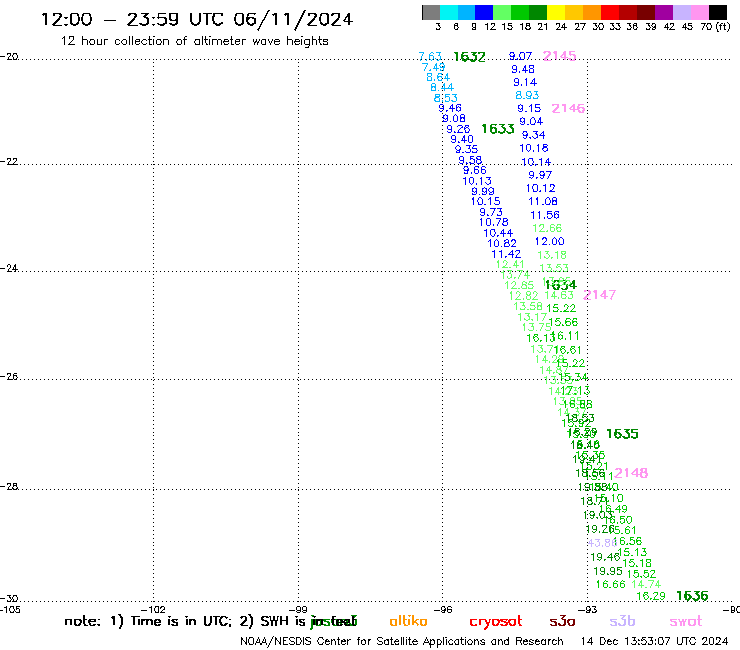This screenshot has height=650, width=740.
Task: Click the wave height value 15.66
Action: coord(563,322)
